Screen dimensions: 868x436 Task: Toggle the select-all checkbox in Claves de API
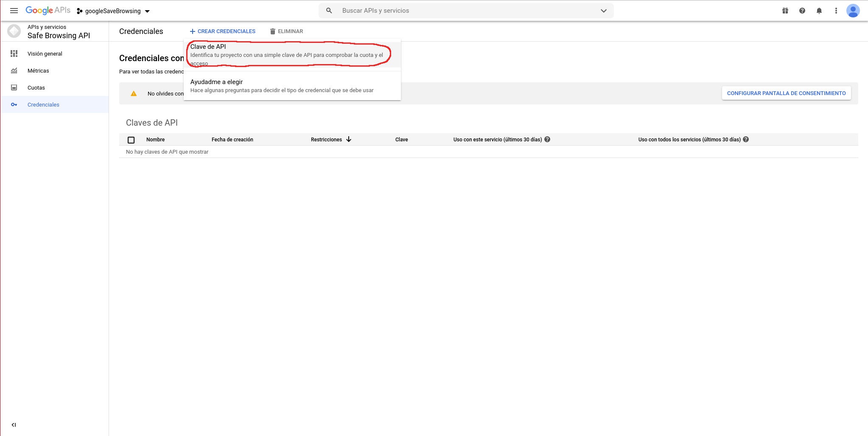[x=131, y=140]
